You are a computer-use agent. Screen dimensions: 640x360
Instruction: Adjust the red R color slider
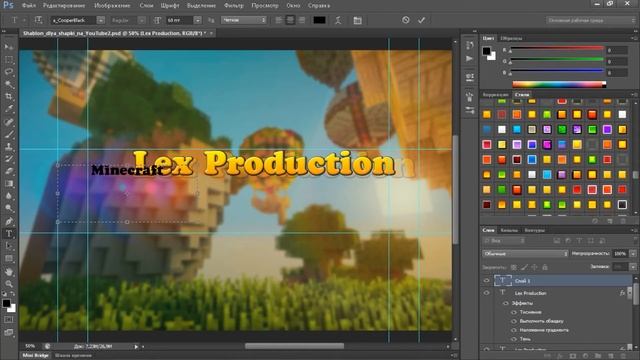pos(557,49)
